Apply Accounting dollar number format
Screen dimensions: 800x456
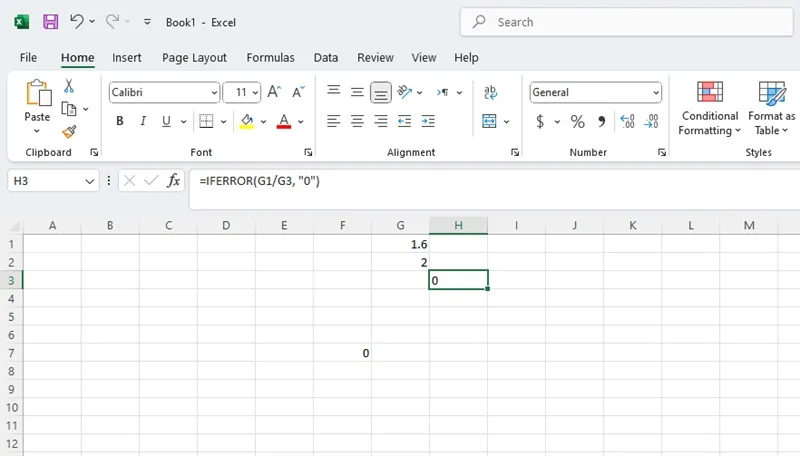click(x=540, y=121)
